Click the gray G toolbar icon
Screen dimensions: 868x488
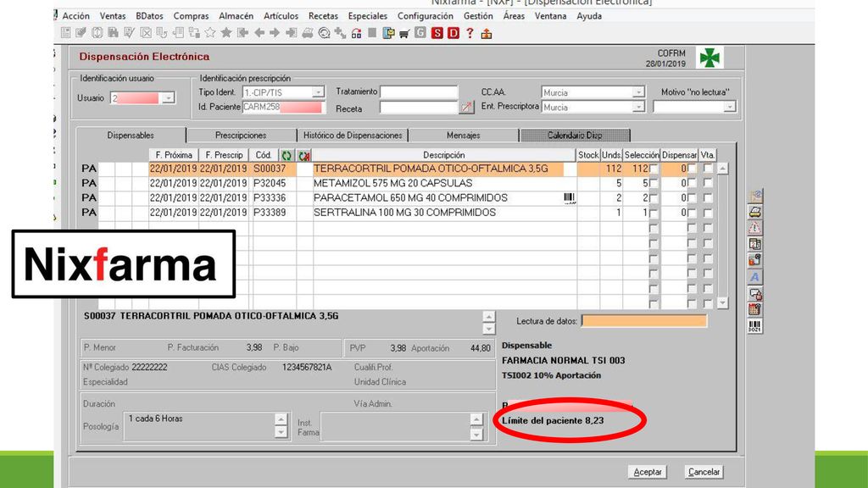coord(420,33)
